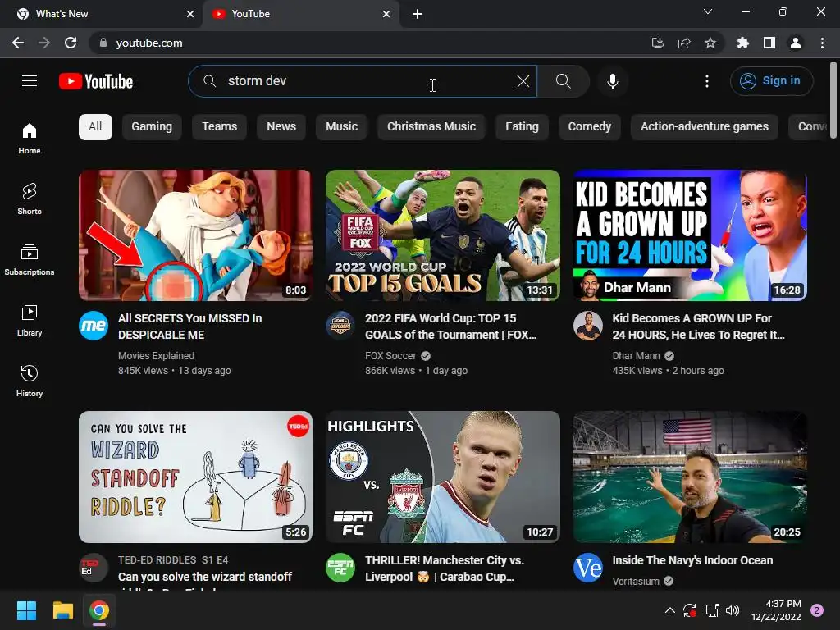Start voice search with the microphone icon
The image size is (840, 630).
click(x=612, y=81)
